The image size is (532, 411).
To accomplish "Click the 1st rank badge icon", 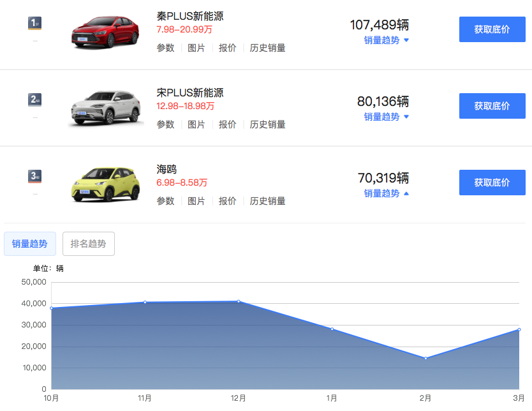I will (34, 23).
